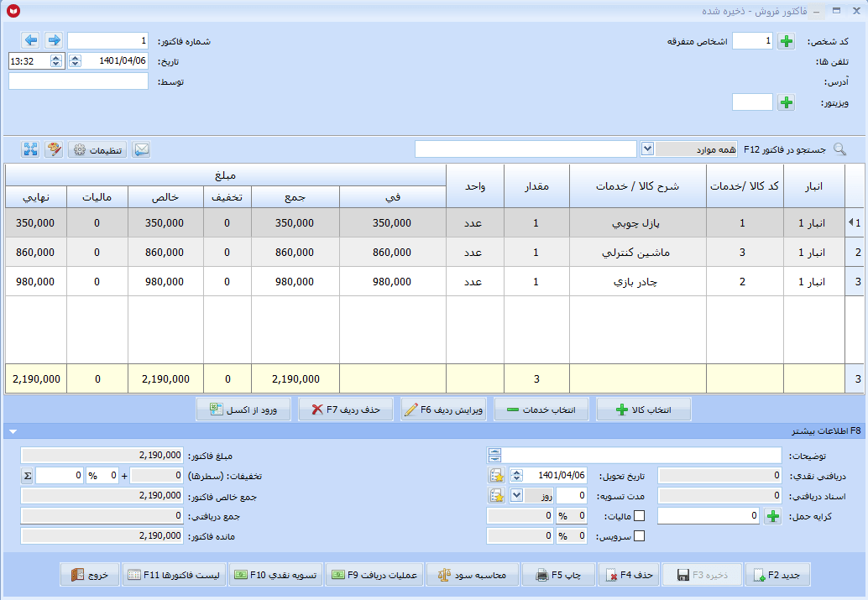Open the color palette customization icon

tap(54, 149)
